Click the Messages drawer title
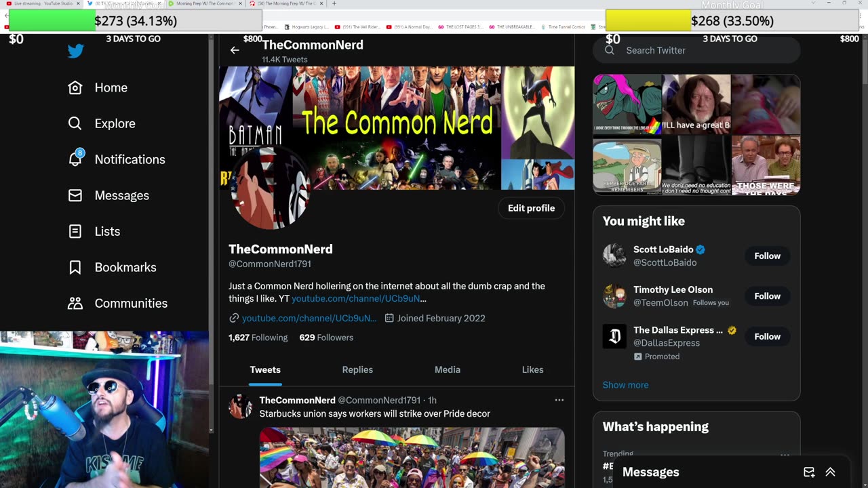 [x=650, y=472]
